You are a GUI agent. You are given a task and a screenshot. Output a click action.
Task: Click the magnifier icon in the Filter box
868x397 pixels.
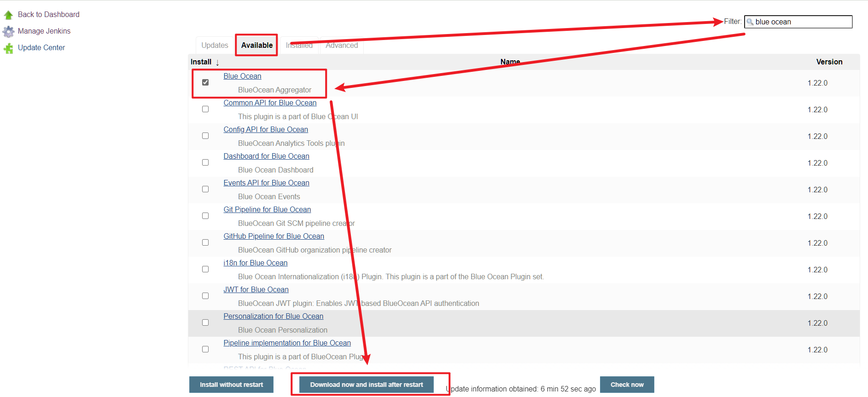pyautogui.click(x=750, y=22)
